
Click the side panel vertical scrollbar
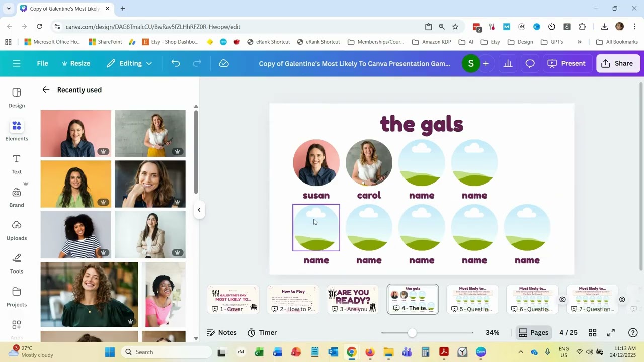tap(196, 151)
